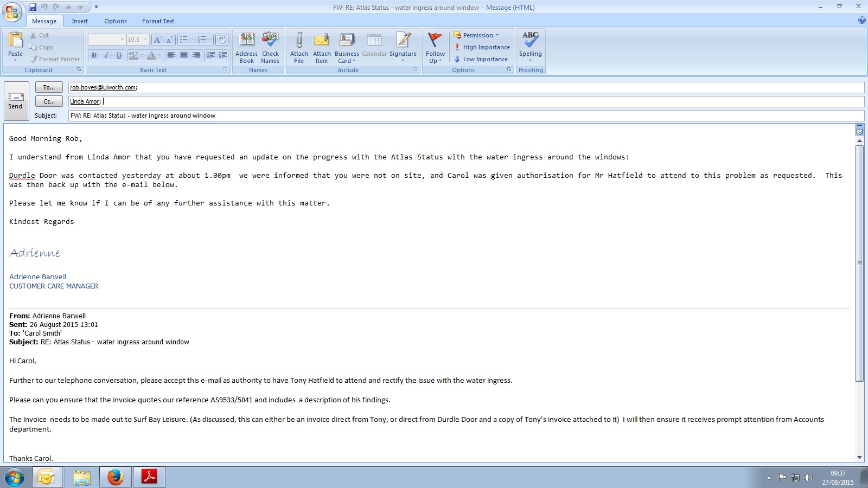
Task: Expand the Paste options arrow
Action: pos(15,60)
